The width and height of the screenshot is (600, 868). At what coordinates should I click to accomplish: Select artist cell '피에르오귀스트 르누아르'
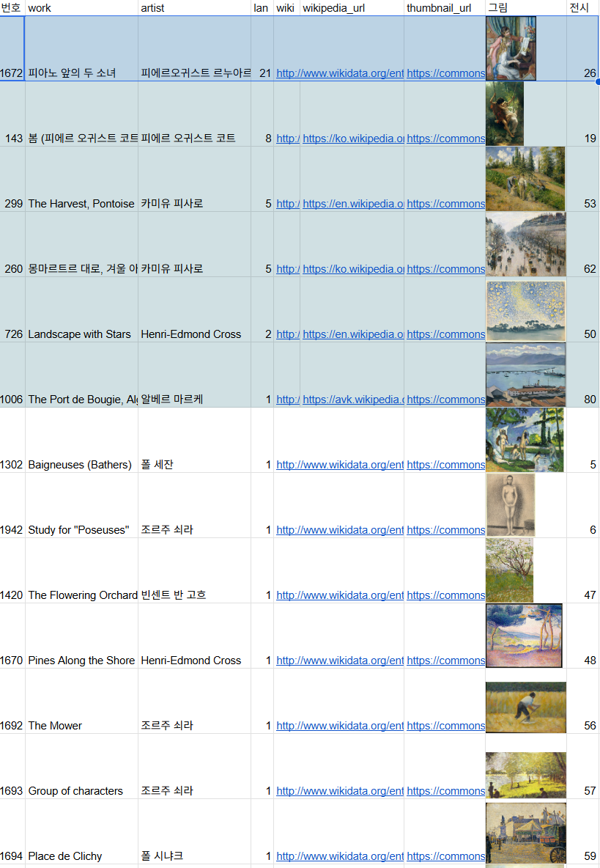click(195, 48)
